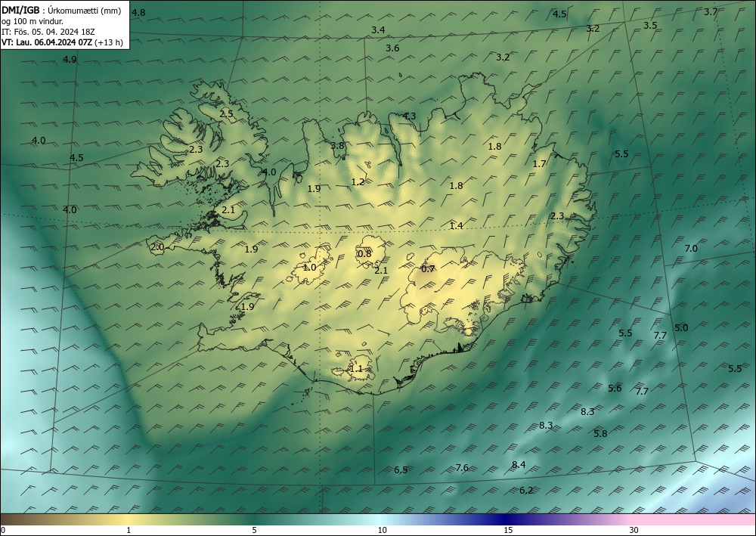Click the color scale tick labeled 5
The height and width of the screenshot is (536, 756).
coord(254,530)
